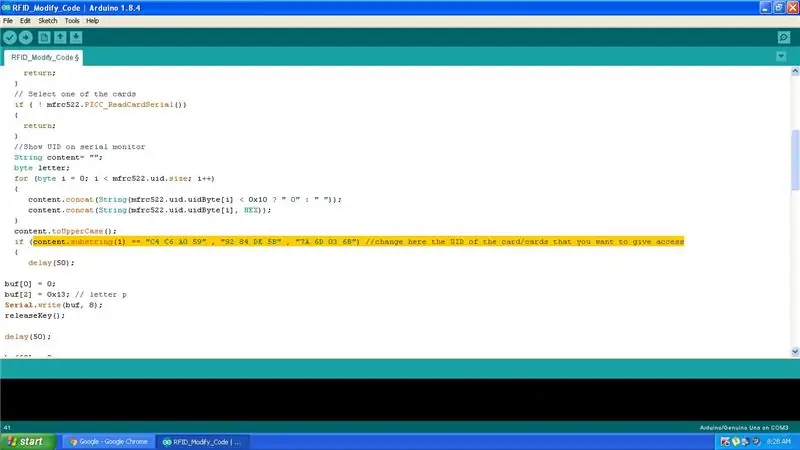This screenshot has height=450, width=800.
Task: Click the Arduino icon in title bar
Action: pos(6,8)
